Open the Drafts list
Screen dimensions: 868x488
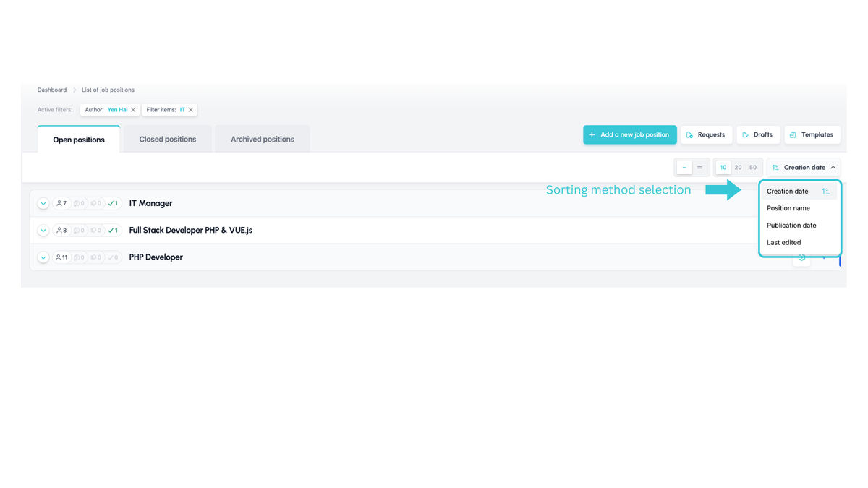click(758, 134)
